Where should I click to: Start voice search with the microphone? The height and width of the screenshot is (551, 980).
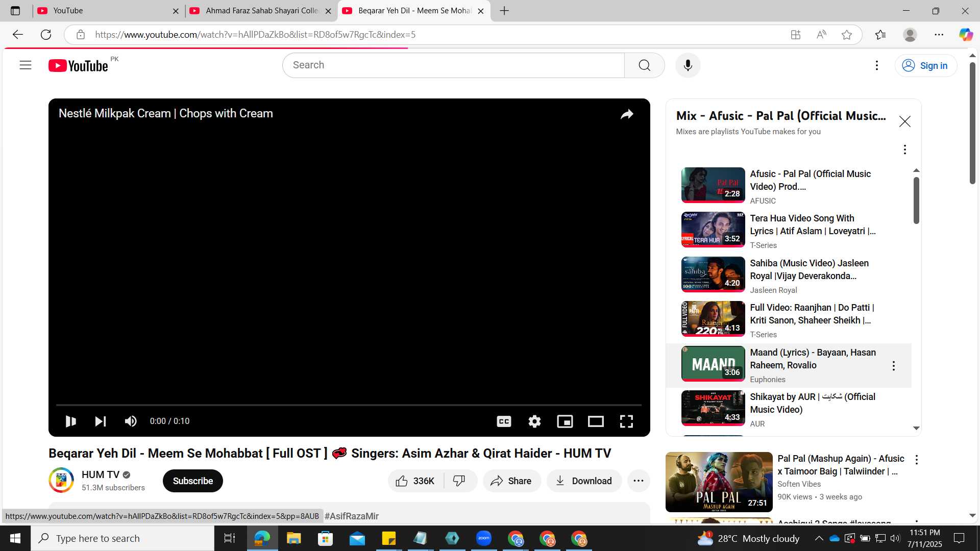688,65
